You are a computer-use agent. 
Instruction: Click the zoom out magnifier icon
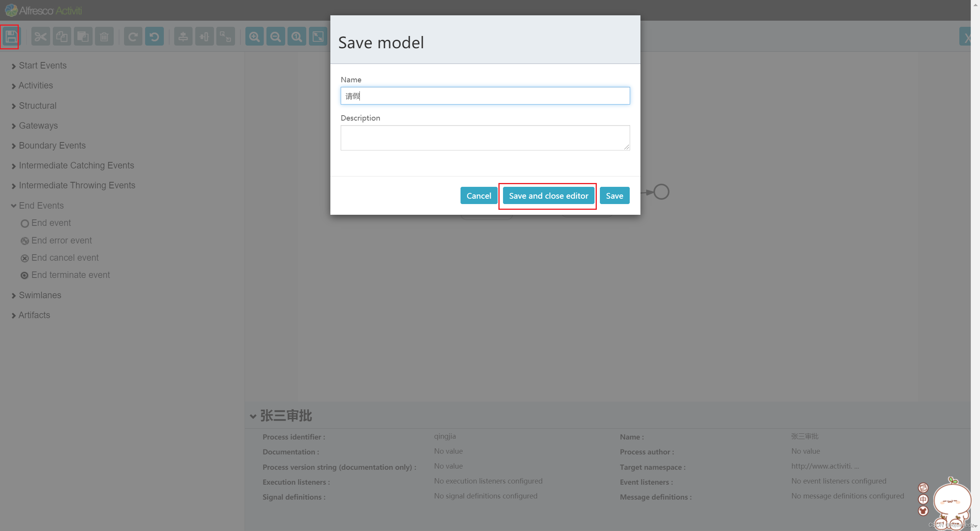point(276,37)
